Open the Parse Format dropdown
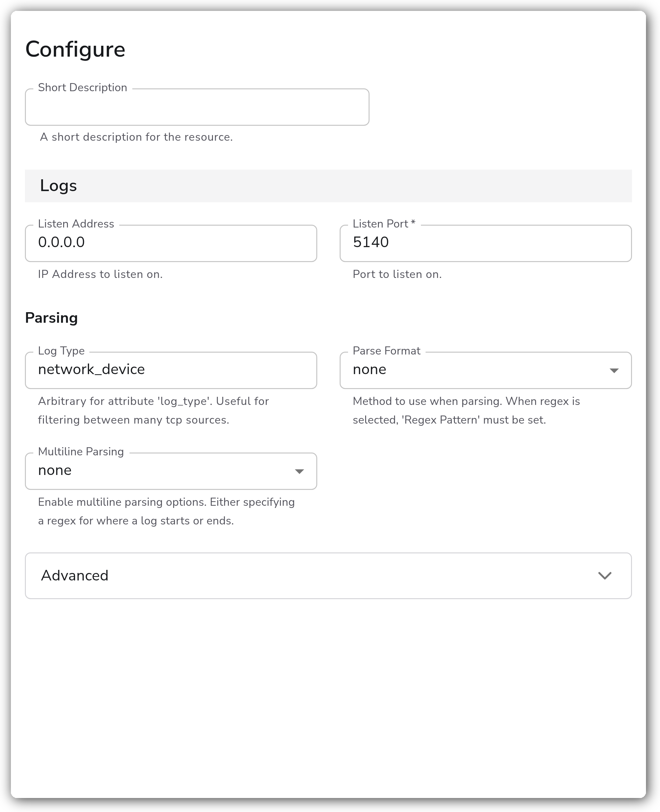The image size is (660, 812). pyautogui.click(x=485, y=370)
